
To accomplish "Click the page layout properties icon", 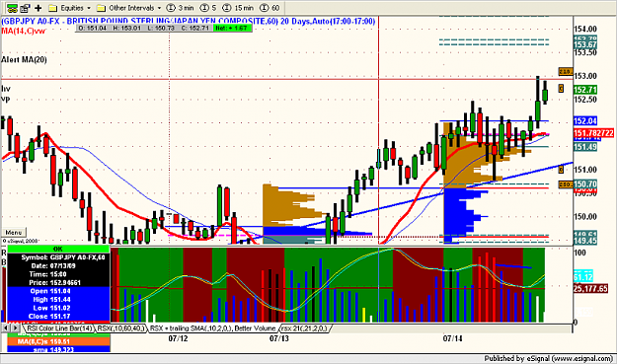I will click(x=26, y=8).
